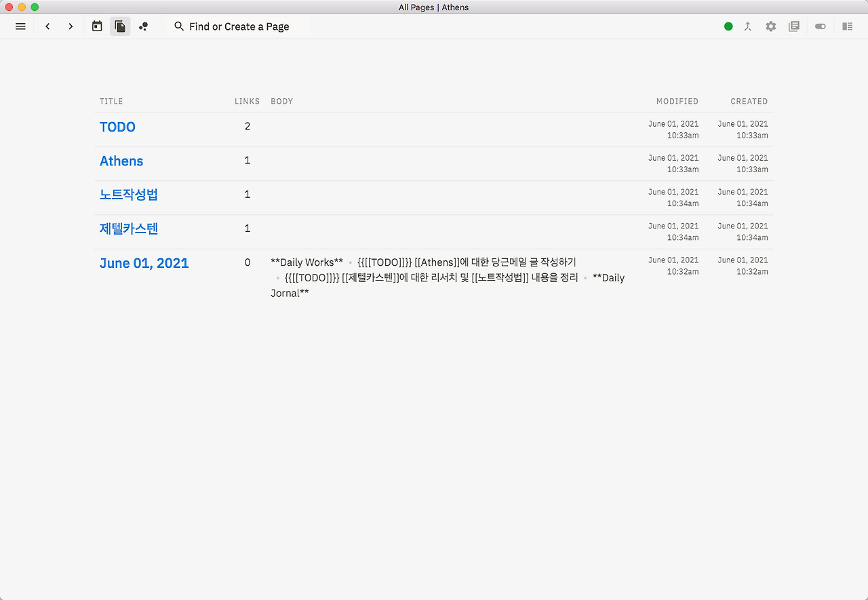This screenshot has height=600, width=868.
Task: Click the 10:32am modified date of the June 01, 2021 page
Action: pyautogui.click(x=673, y=266)
